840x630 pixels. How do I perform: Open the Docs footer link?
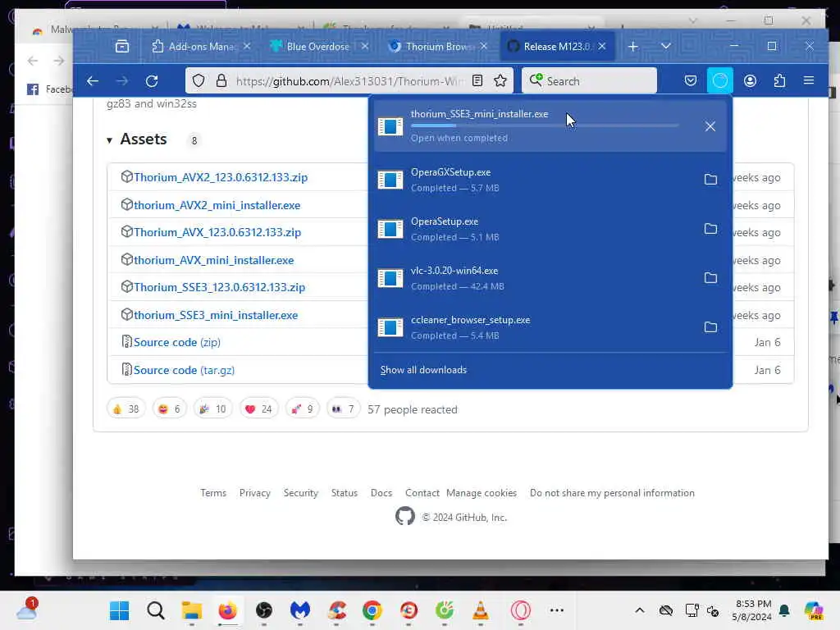pos(381,493)
